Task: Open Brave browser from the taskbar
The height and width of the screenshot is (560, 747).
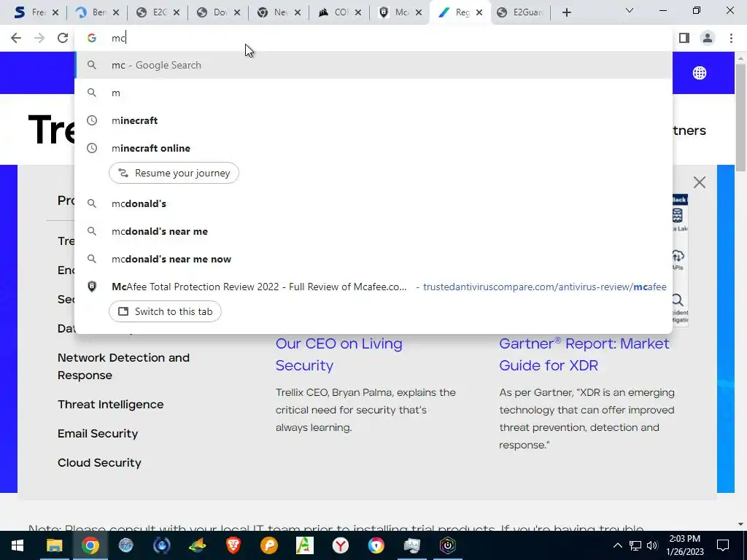Action: point(233,545)
